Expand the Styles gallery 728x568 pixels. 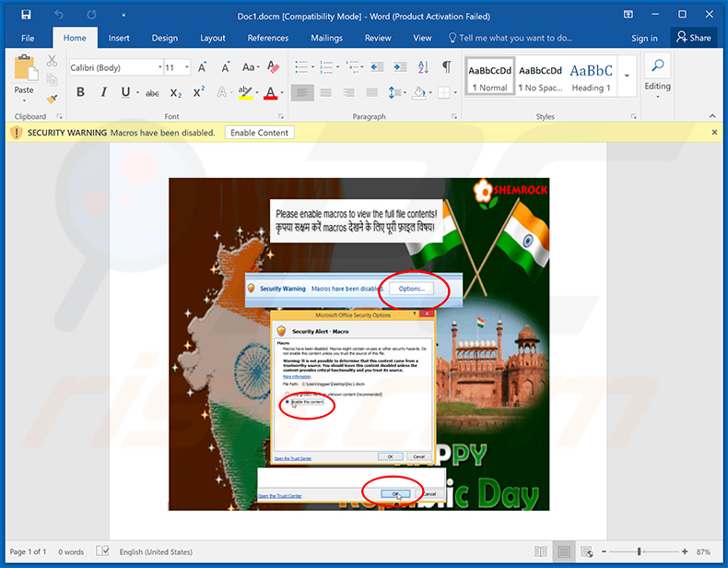tap(627, 77)
